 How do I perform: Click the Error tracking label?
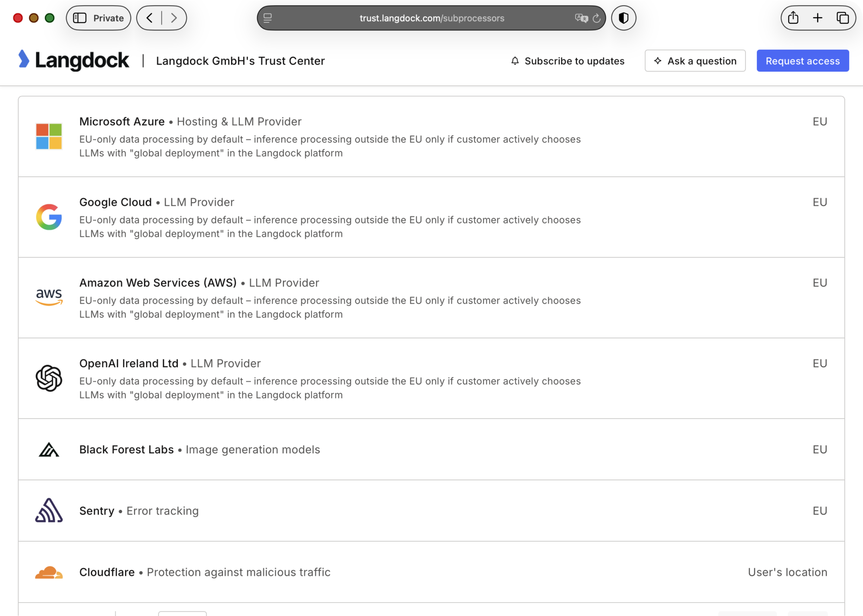(163, 511)
